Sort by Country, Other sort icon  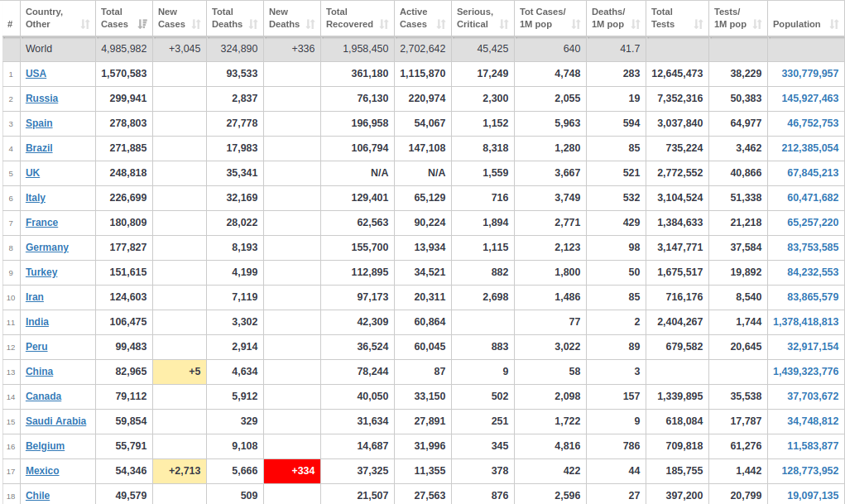[x=85, y=24]
